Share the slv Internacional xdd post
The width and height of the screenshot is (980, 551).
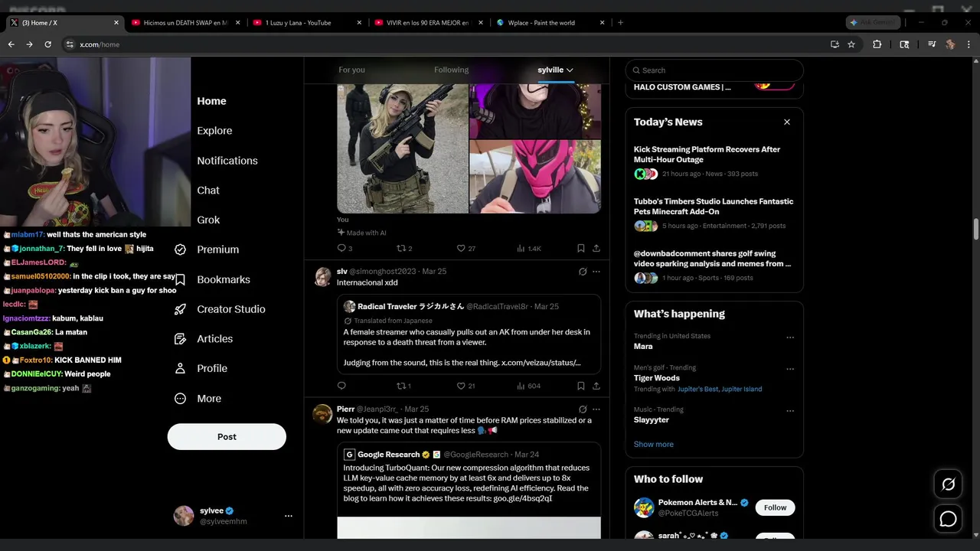[596, 386]
